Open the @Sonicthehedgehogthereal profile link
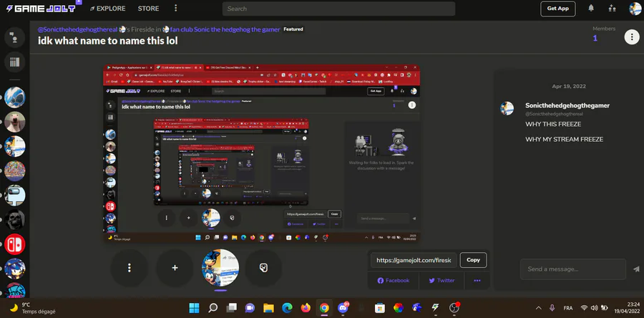Screen dimensions: 644x318 [x=78, y=29]
